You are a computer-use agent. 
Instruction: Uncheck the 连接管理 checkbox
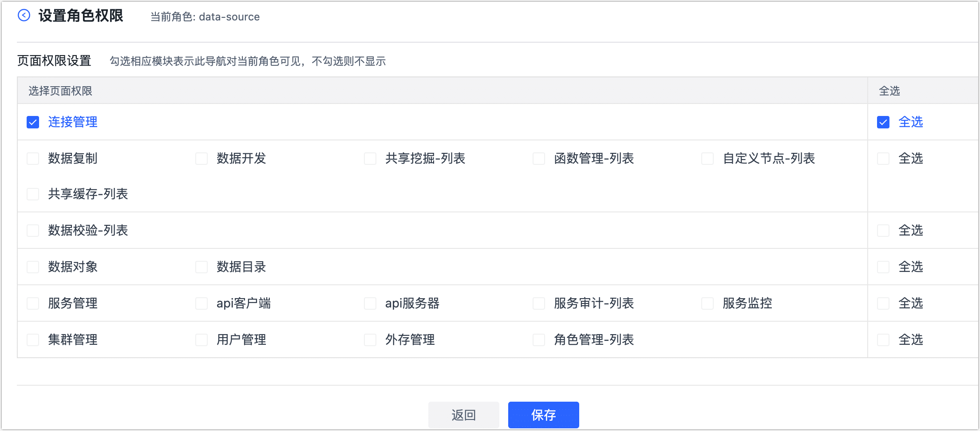coord(32,122)
